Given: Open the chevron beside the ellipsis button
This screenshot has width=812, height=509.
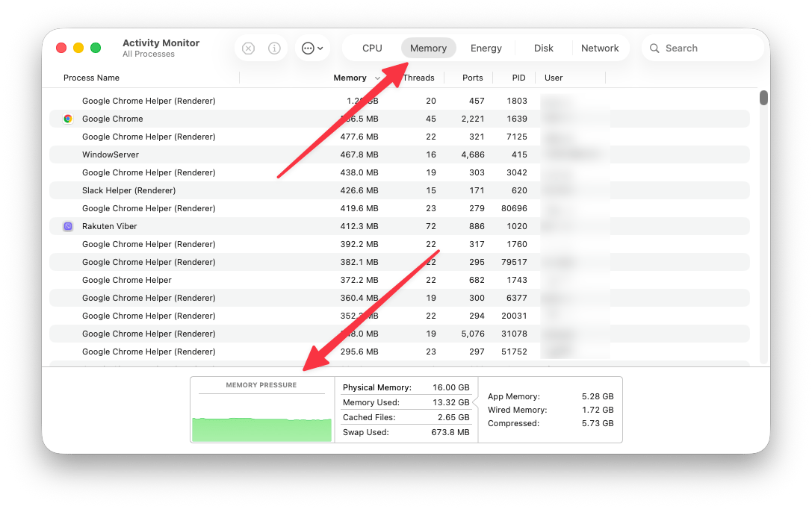Looking at the screenshot, I should pyautogui.click(x=320, y=48).
